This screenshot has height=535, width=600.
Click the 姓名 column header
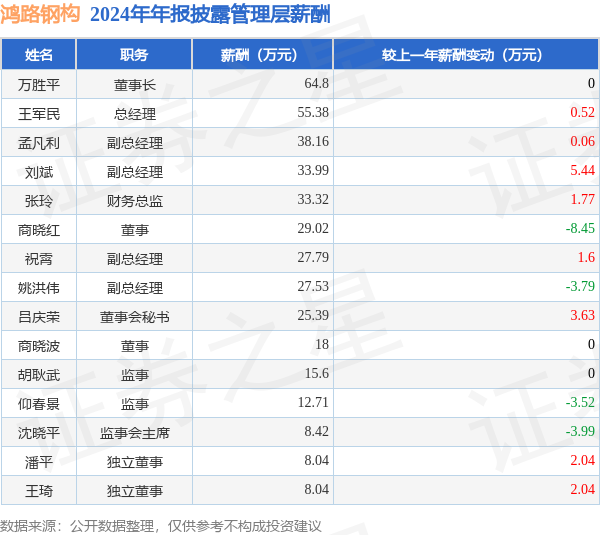[39, 55]
